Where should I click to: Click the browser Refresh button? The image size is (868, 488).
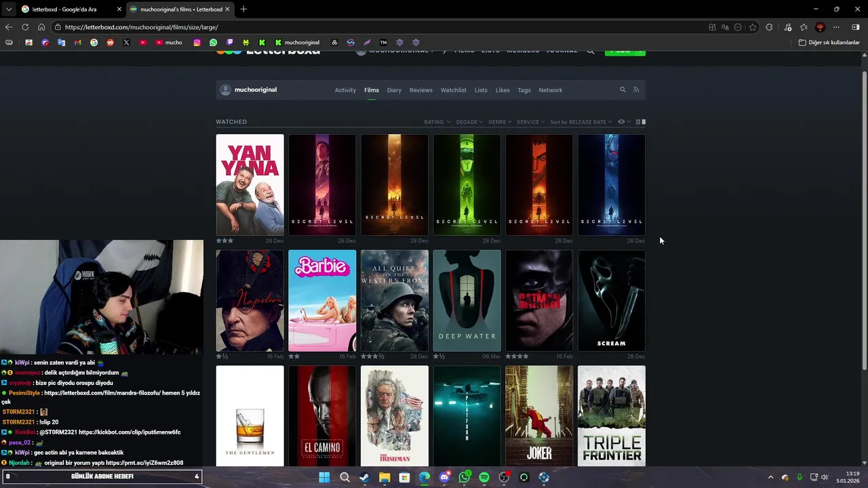click(25, 27)
